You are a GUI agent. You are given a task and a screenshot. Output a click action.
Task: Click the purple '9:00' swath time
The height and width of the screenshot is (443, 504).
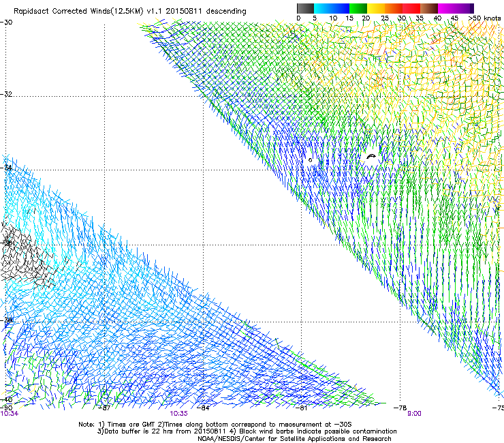pyautogui.click(x=414, y=414)
